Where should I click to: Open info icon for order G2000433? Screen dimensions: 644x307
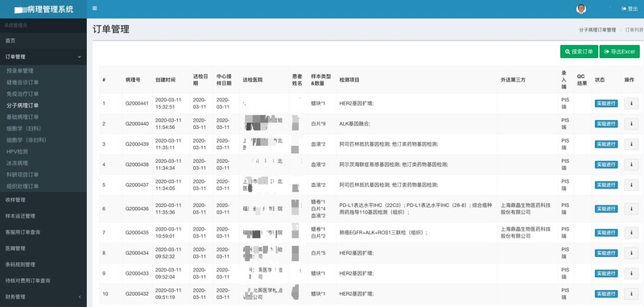(x=631, y=273)
